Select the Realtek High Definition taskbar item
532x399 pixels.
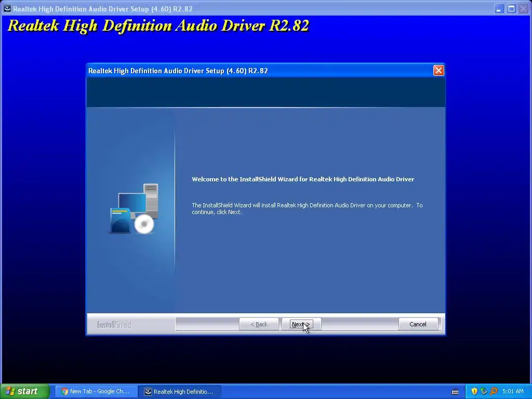click(x=180, y=392)
